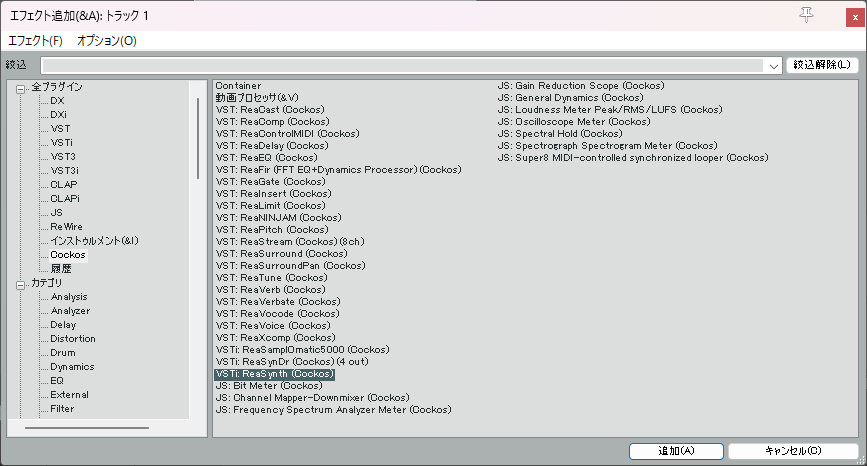This screenshot has height=466, width=867.
Task: Select 動画プロセッサ(&V) in the plugin list
Action: tap(257, 98)
